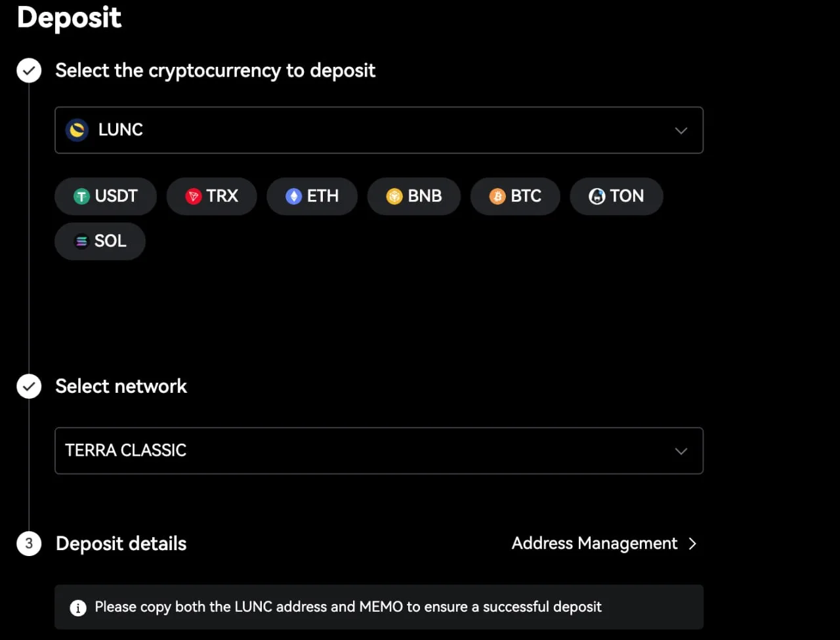Click the info icon beside MEMO notice

click(78, 608)
